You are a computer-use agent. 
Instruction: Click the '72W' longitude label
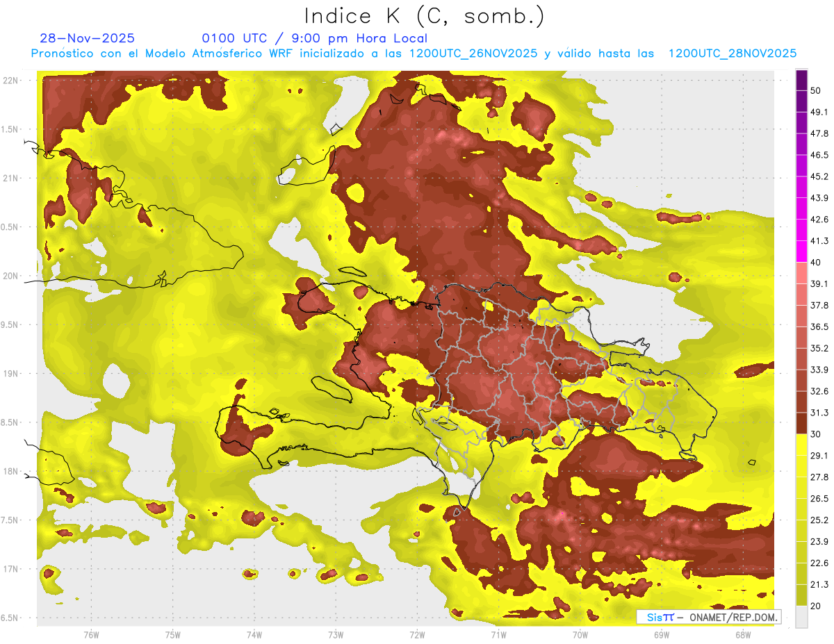(417, 634)
